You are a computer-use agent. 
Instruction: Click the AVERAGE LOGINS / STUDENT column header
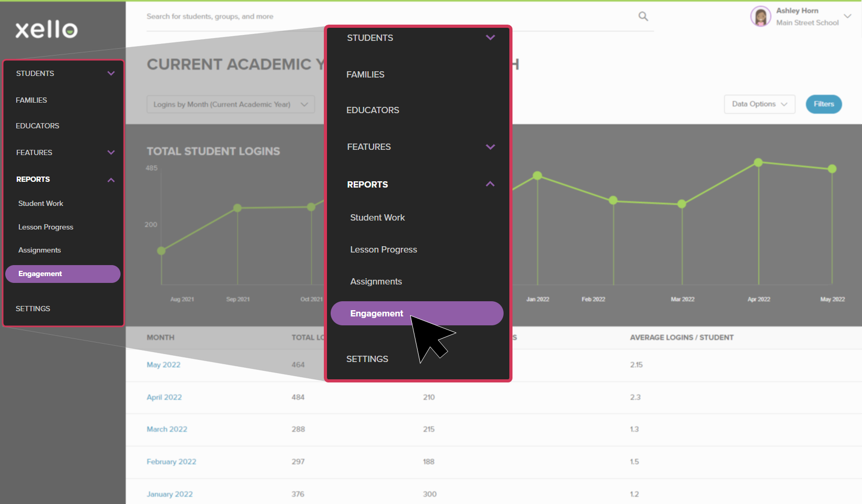(x=682, y=337)
